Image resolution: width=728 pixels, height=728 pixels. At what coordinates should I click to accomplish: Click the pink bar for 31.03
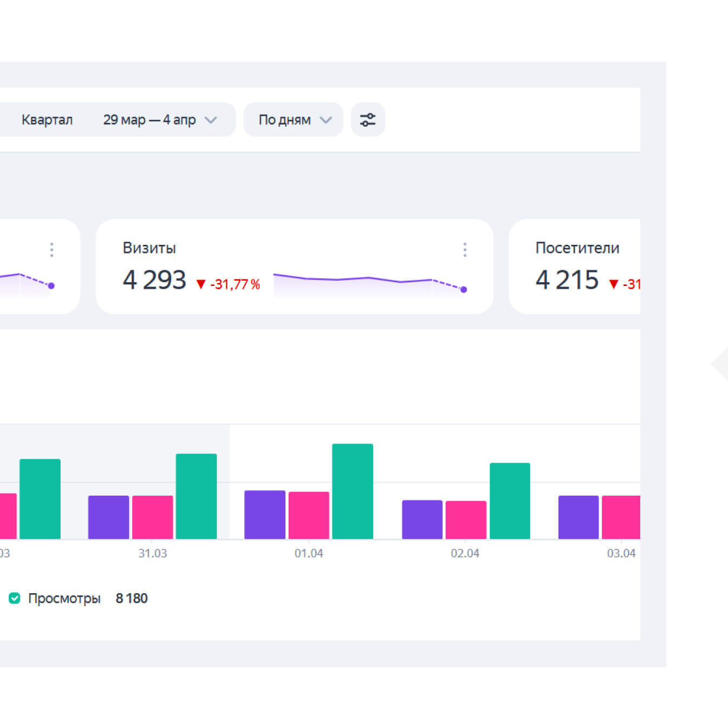click(153, 517)
